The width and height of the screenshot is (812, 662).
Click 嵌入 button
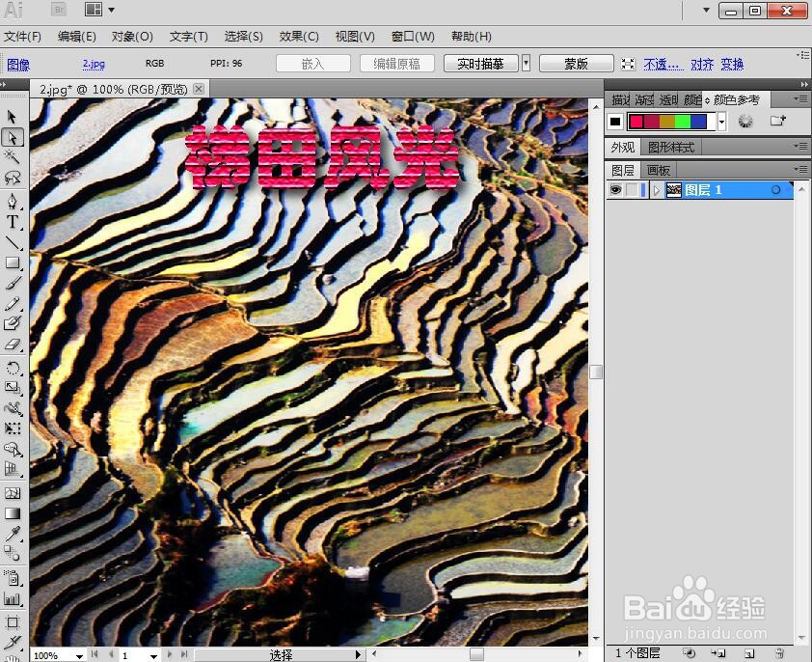(x=312, y=64)
